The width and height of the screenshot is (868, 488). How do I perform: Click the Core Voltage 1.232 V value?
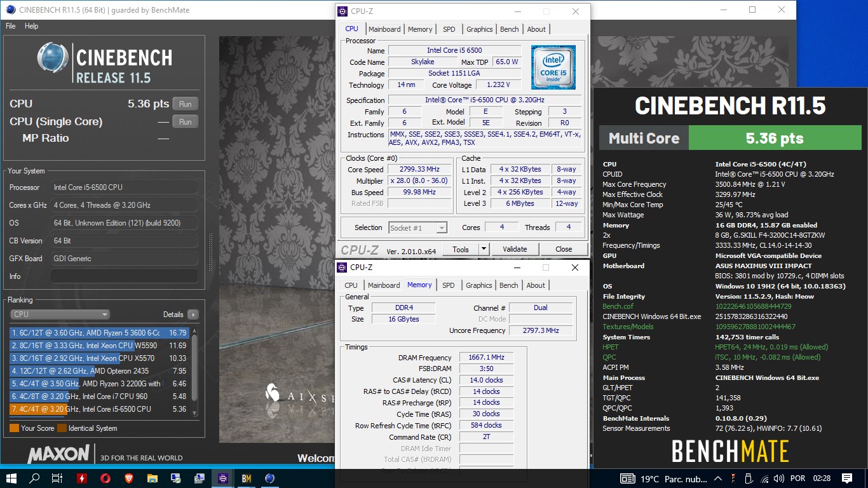498,85
